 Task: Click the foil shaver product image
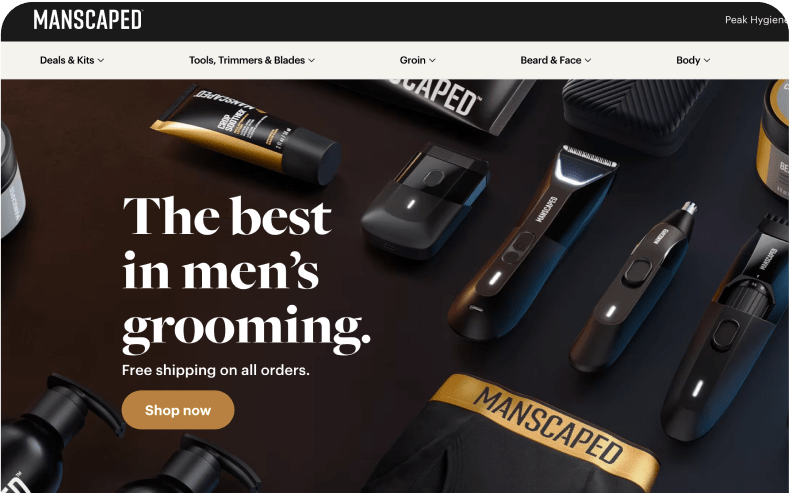click(424, 201)
